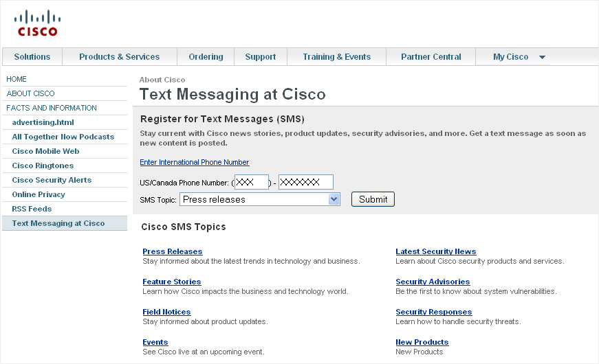This screenshot has width=599, height=364.
Task: Click 'See Cisco live at an upcoming event.' text
Action: [x=204, y=352]
